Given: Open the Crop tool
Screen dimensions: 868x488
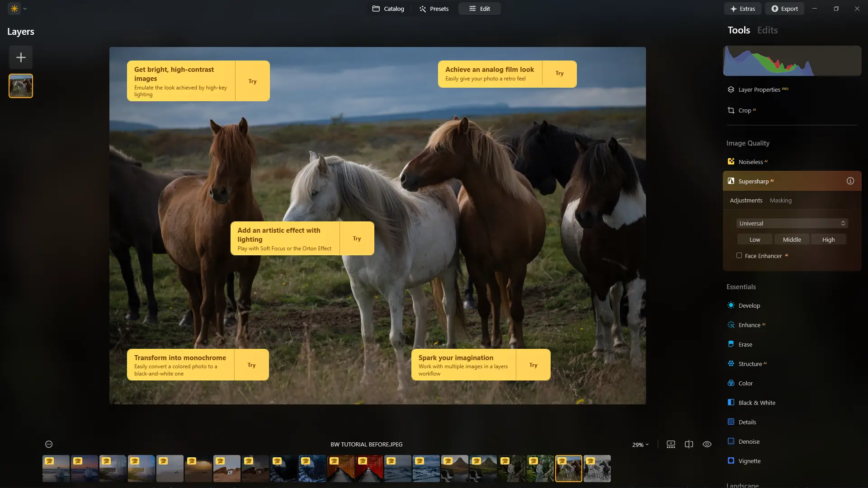Looking at the screenshot, I should point(744,110).
